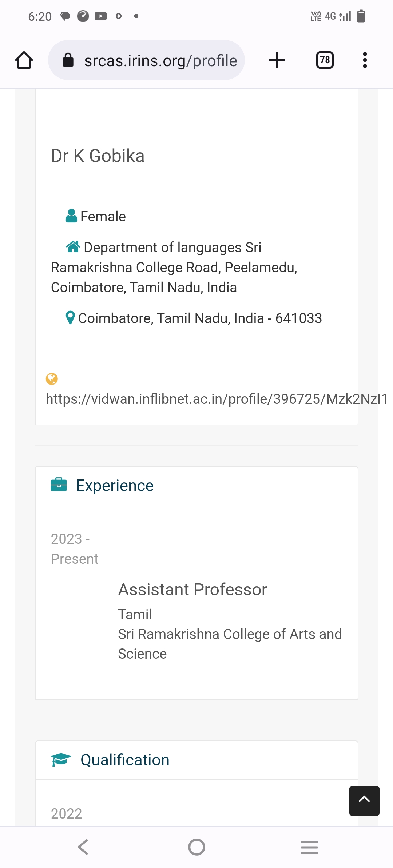Open Android recent apps menu button
The height and width of the screenshot is (868, 393).
click(x=309, y=847)
